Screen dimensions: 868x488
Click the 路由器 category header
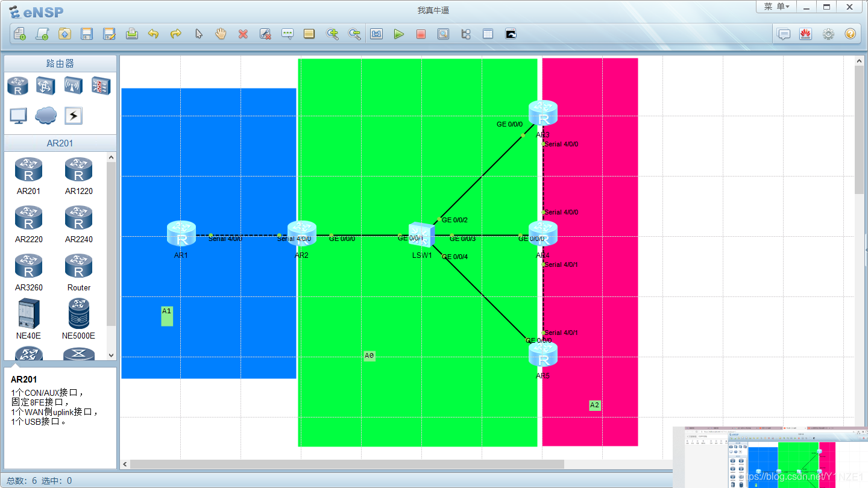point(60,64)
